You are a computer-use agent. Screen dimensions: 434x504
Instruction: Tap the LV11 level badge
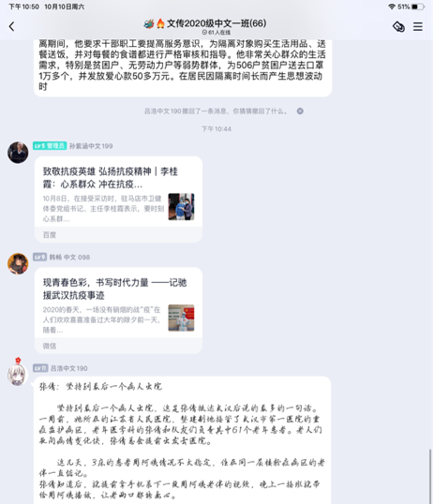[x=40, y=368]
